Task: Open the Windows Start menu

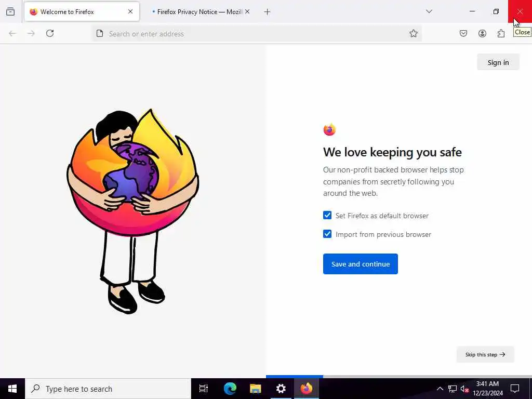Action: [x=12, y=389]
